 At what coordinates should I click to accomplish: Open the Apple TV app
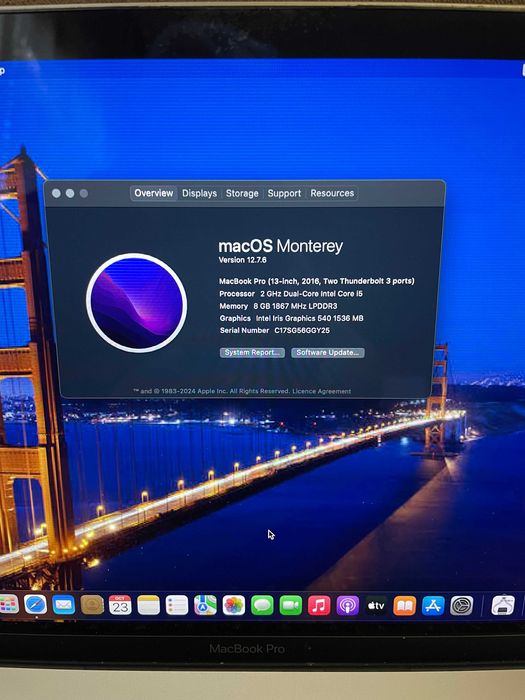pyautogui.click(x=376, y=605)
